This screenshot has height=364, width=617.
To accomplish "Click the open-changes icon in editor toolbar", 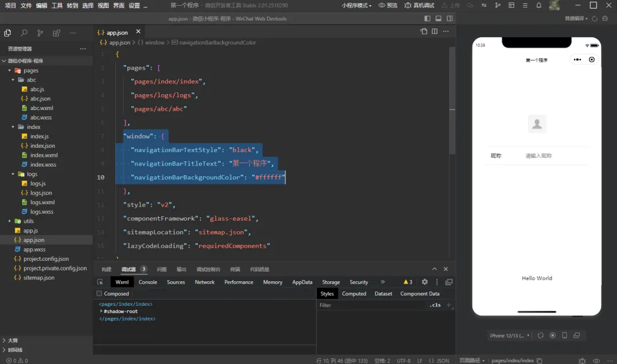I will coord(424,31).
